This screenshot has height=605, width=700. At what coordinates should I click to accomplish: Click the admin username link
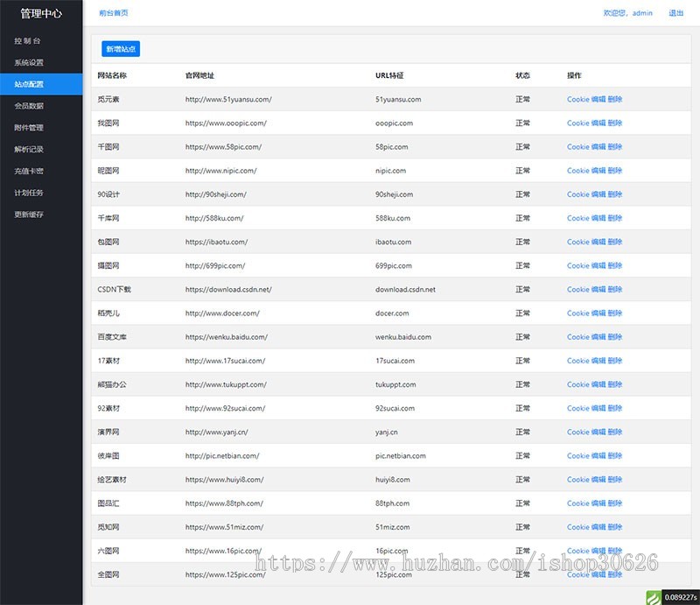point(642,13)
